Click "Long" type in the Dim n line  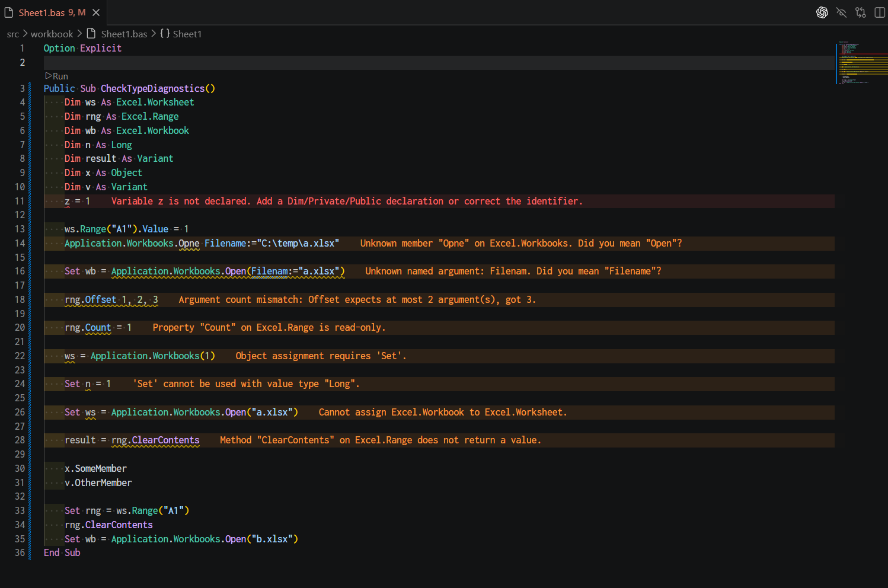tap(122, 145)
